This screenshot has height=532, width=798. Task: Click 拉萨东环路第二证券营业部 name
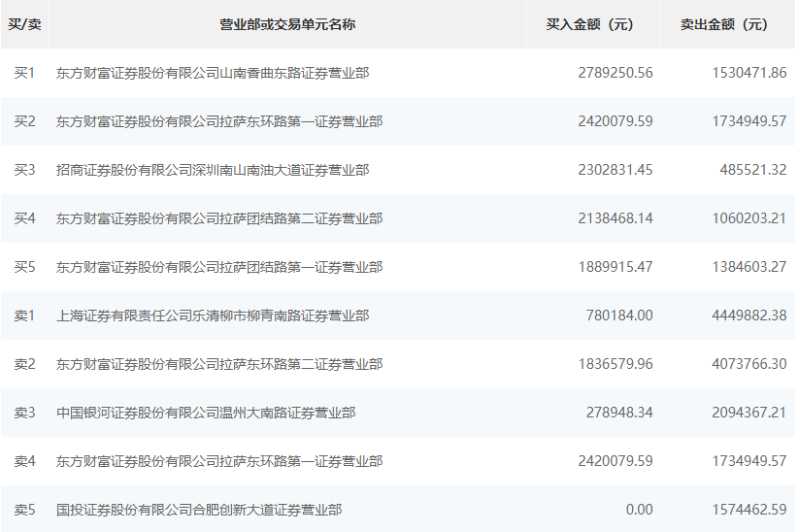[x=219, y=364]
